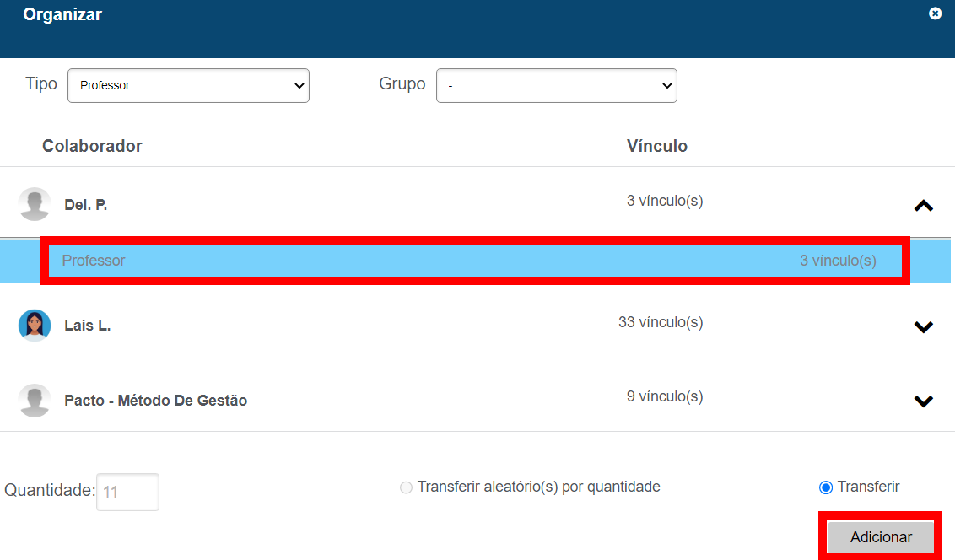Click the Quantidade input field

click(x=127, y=492)
